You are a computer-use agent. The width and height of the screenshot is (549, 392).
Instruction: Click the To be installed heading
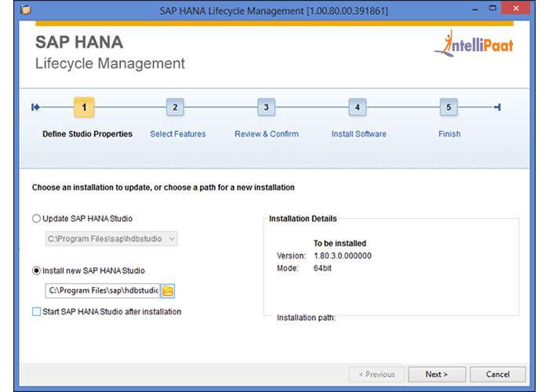340,243
